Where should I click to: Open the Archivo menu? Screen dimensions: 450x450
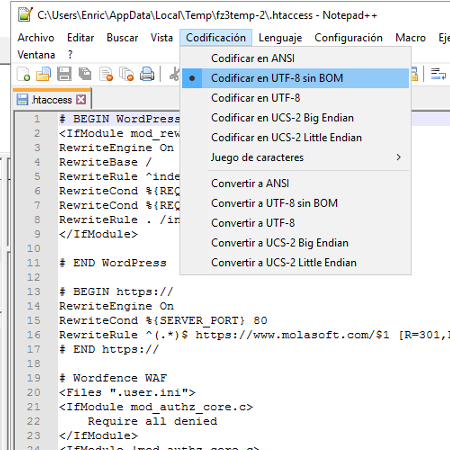[x=36, y=38]
